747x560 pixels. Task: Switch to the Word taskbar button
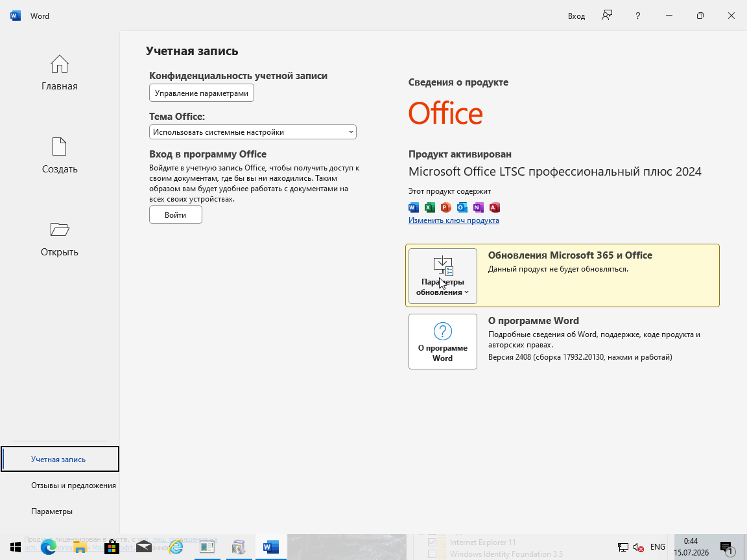click(270, 546)
